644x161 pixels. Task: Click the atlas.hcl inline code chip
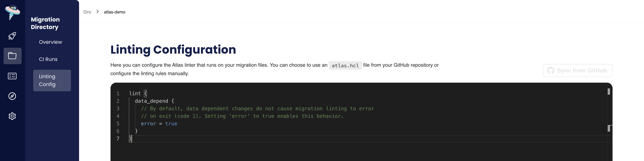coord(345,65)
